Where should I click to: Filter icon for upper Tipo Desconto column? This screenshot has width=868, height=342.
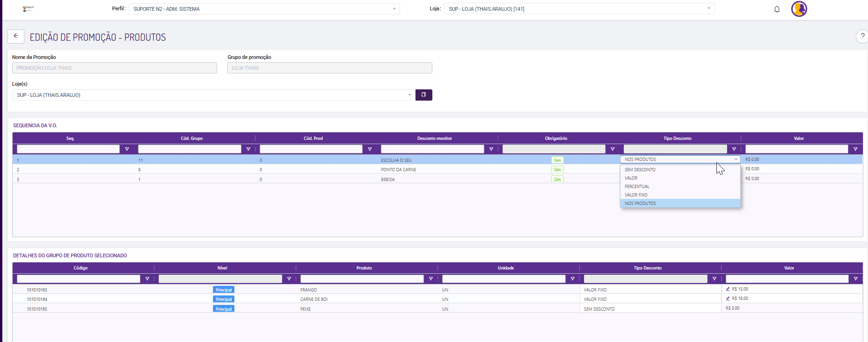(734, 149)
